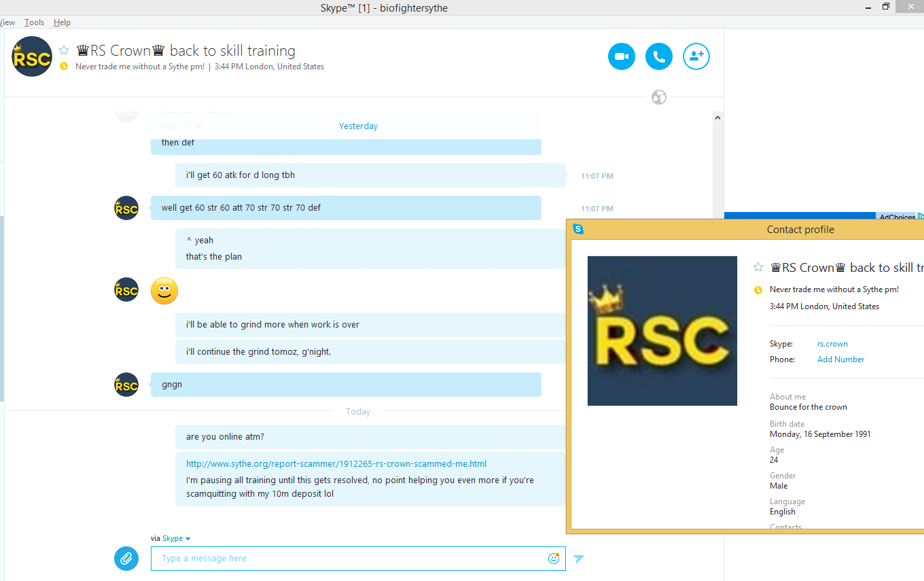Click message 'are you online atm?'
Image resolution: width=924 pixels, height=581 pixels.
[370, 437]
